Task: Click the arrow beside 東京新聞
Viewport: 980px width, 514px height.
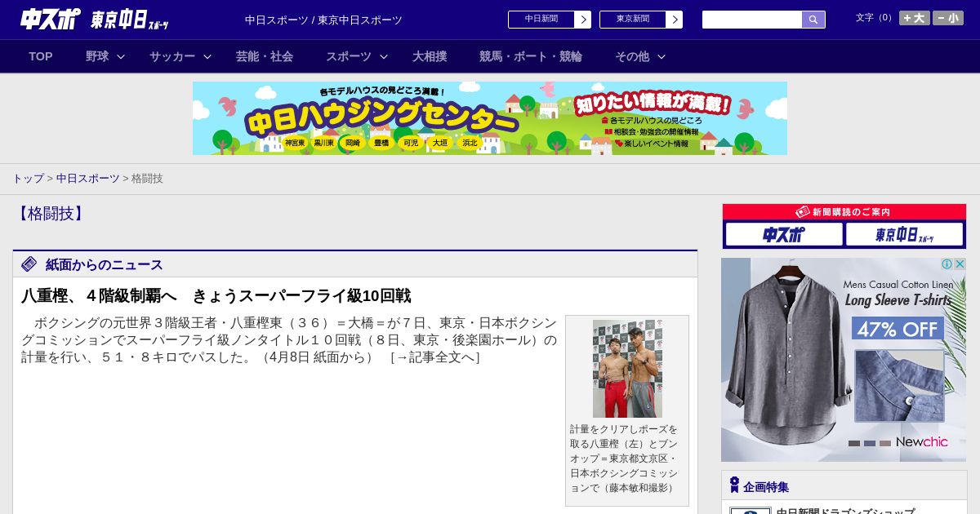Action: pyautogui.click(x=674, y=20)
